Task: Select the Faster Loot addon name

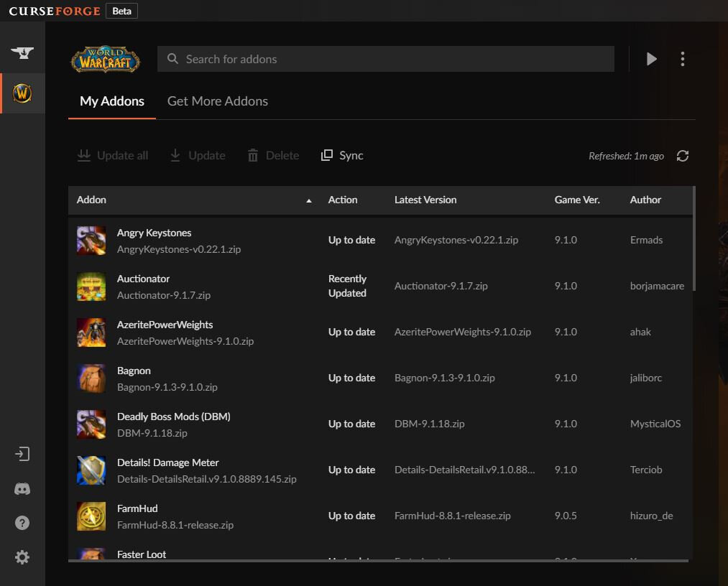Action: [x=142, y=554]
